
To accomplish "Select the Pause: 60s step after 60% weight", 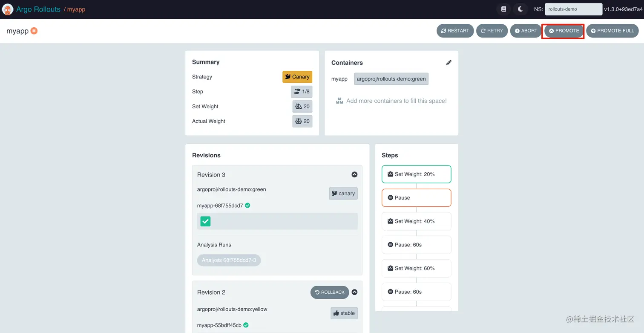I will coord(417,292).
